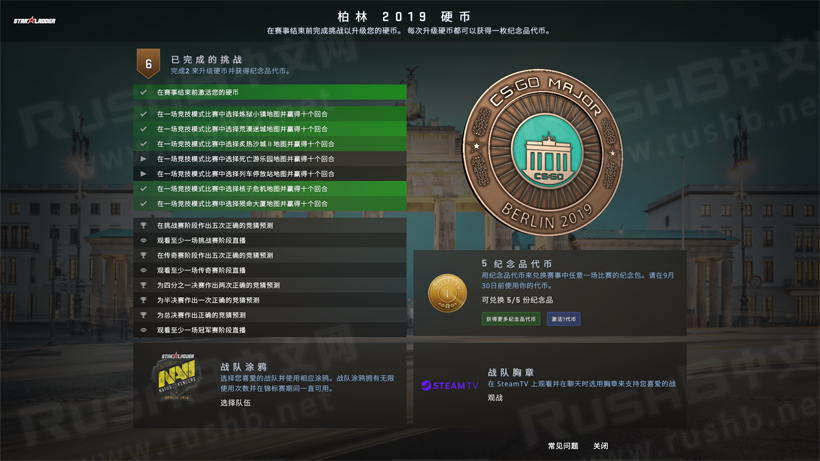820x461 pixels.
Task: Click the eye icon for 观看传奇赛阶段直播
Action: tap(144, 270)
